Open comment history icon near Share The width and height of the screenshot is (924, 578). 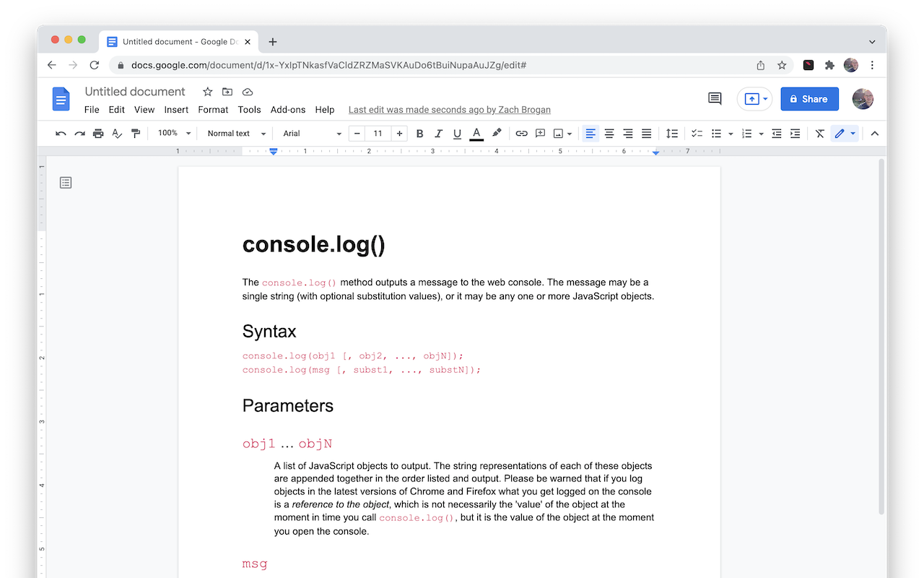coord(715,99)
